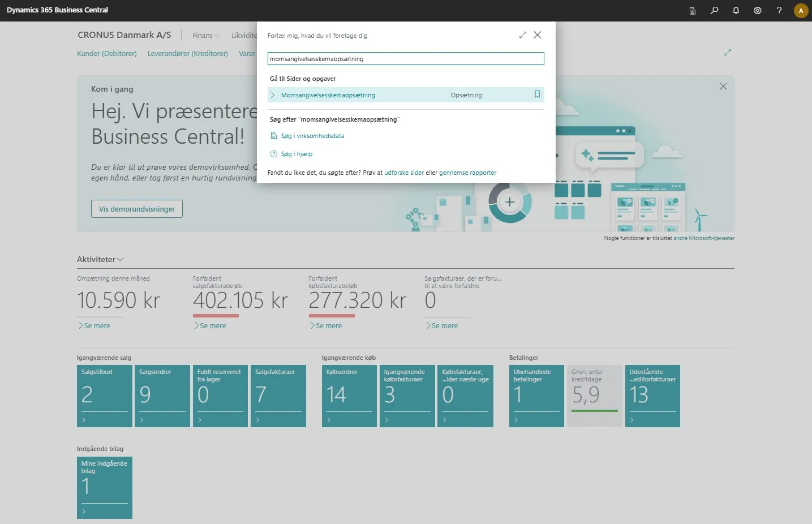The image size is (812, 524).
Task: Select Søg i virksomhedsdata
Action: point(312,136)
